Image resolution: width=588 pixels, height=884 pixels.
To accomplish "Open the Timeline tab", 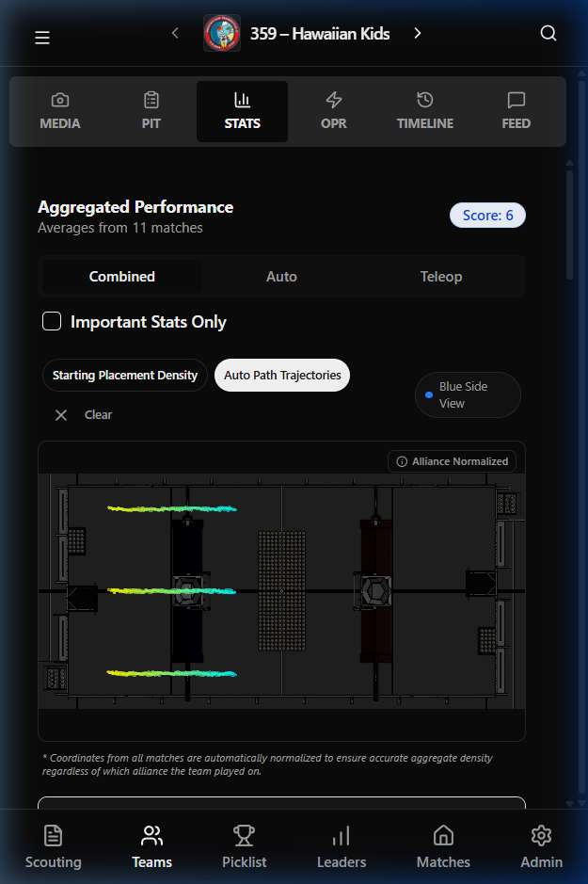I will pyautogui.click(x=424, y=111).
